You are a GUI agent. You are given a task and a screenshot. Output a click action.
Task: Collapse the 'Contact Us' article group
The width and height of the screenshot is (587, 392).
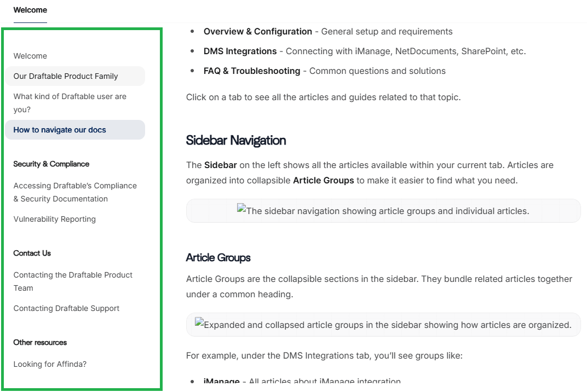(32, 253)
